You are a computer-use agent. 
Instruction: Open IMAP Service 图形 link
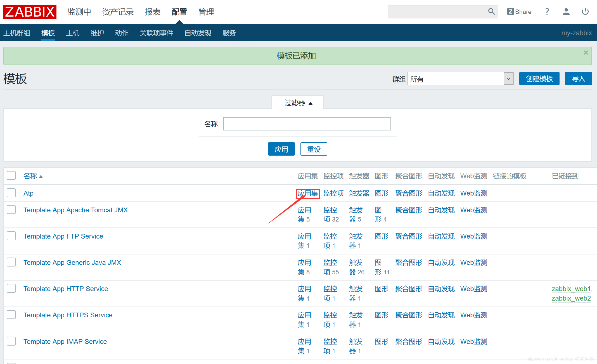[x=382, y=342]
